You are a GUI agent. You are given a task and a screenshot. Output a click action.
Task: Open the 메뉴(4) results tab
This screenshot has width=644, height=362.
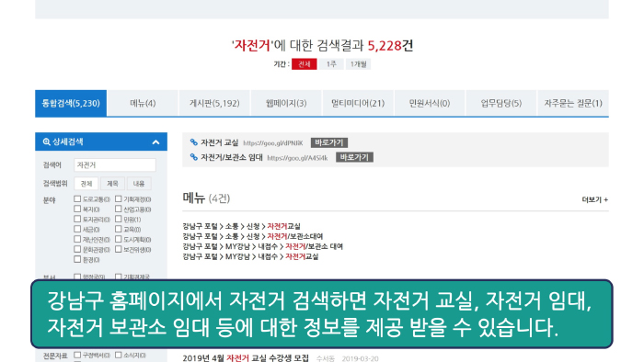(143, 103)
